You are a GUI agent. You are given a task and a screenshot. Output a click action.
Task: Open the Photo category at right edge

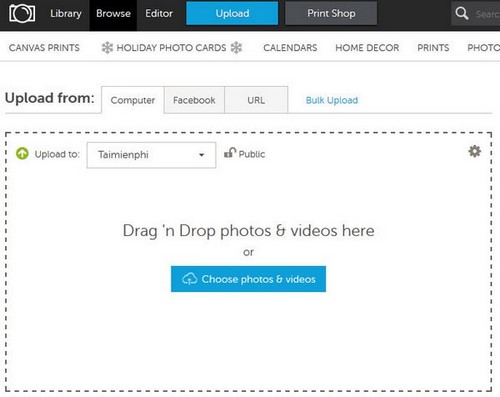click(x=483, y=48)
